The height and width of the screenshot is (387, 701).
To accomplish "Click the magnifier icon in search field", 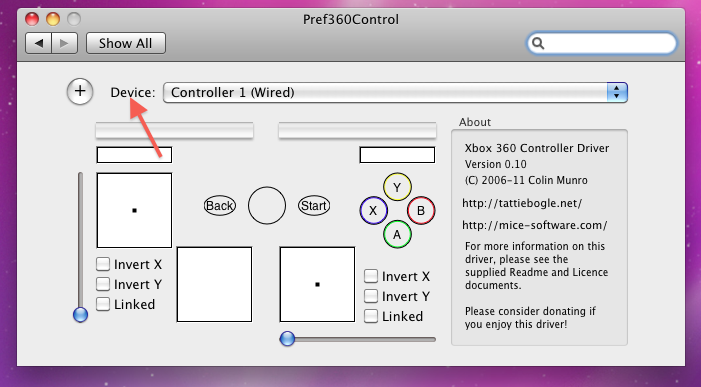I will click(x=538, y=43).
